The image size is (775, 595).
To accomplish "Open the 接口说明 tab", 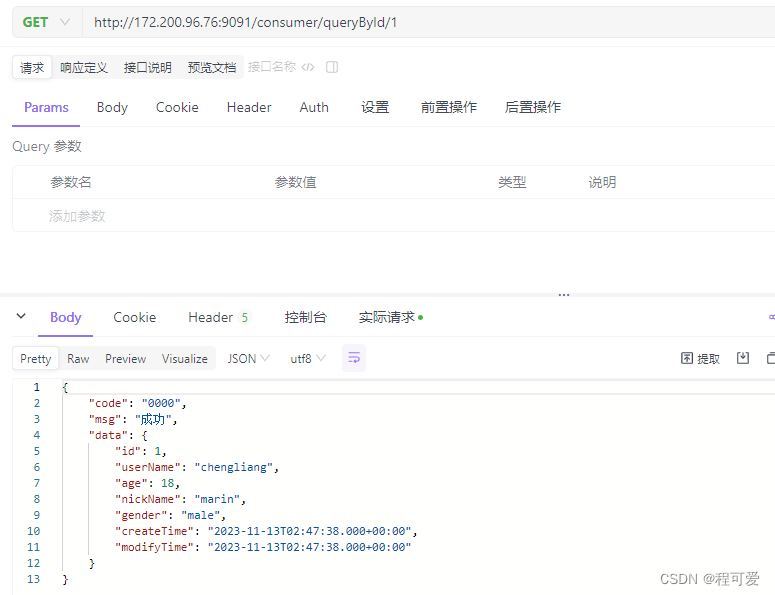I will pyautogui.click(x=147, y=67).
